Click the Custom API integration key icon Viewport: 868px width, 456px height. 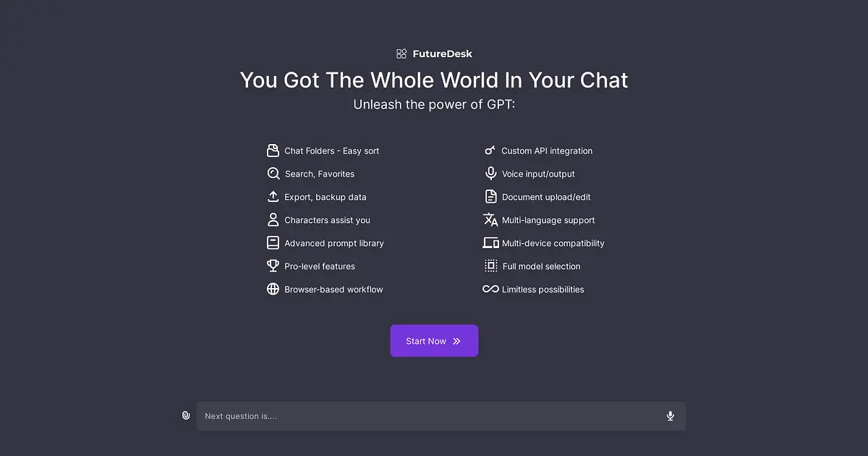490,151
